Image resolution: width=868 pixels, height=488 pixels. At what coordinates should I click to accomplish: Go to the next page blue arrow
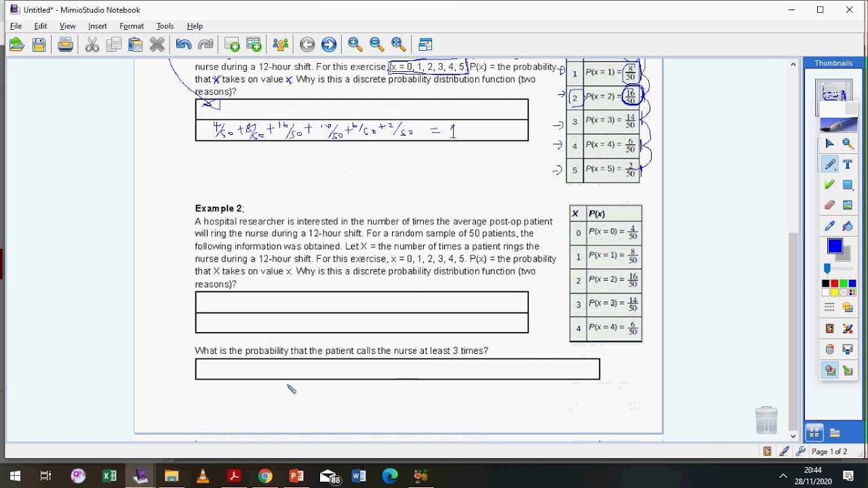(329, 45)
